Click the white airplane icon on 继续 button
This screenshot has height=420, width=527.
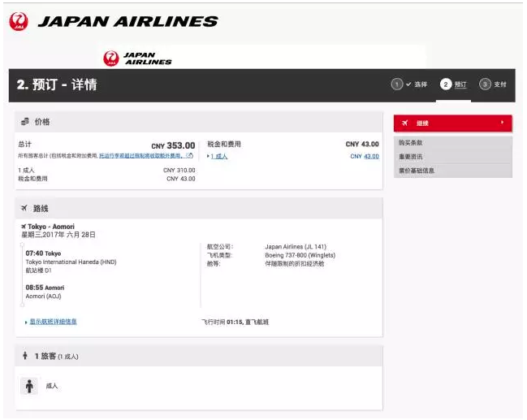[x=405, y=123]
